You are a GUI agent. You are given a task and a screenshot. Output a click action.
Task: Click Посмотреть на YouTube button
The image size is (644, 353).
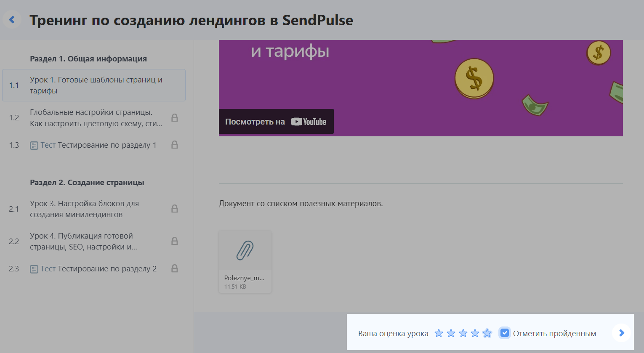(x=276, y=122)
